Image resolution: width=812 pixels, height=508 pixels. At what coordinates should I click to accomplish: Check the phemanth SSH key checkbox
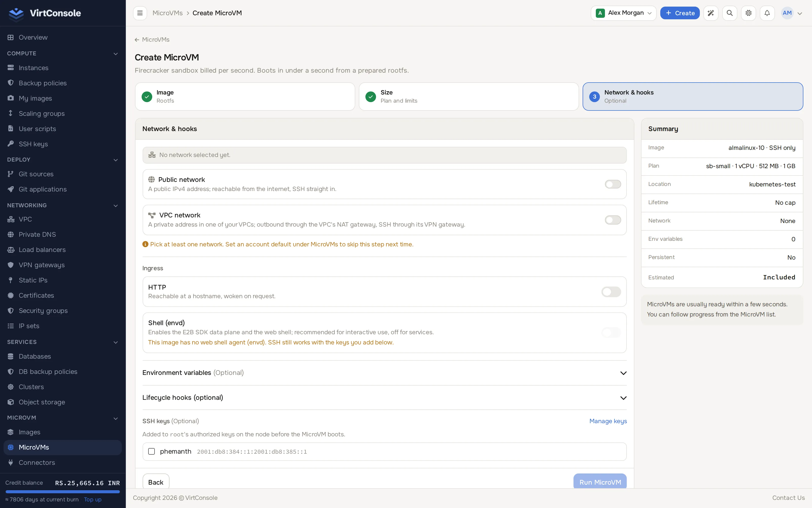(x=152, y=452)
